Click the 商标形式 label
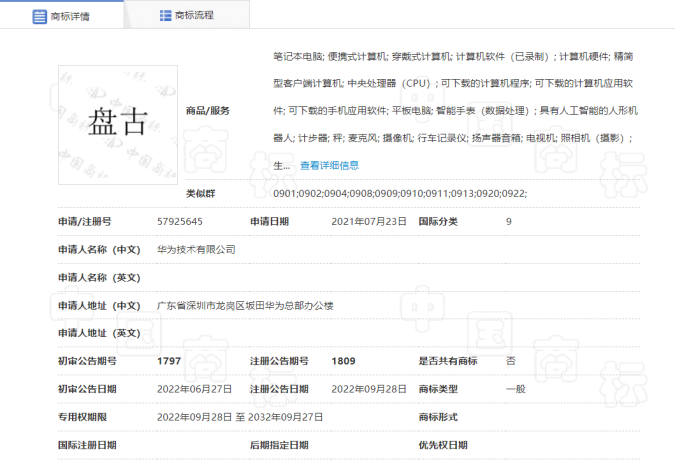 point(438,417)
